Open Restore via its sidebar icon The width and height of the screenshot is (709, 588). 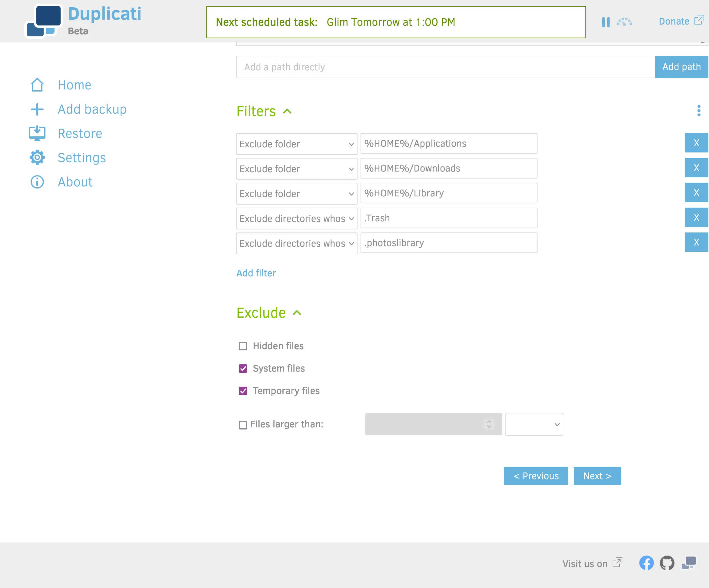coord(37,133)
